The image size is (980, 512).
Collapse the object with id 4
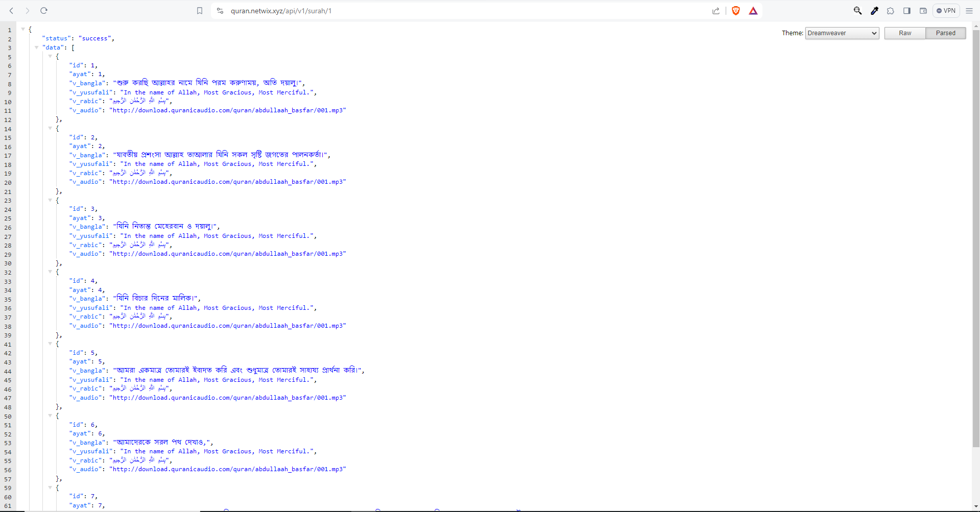[x=50, y=272]
